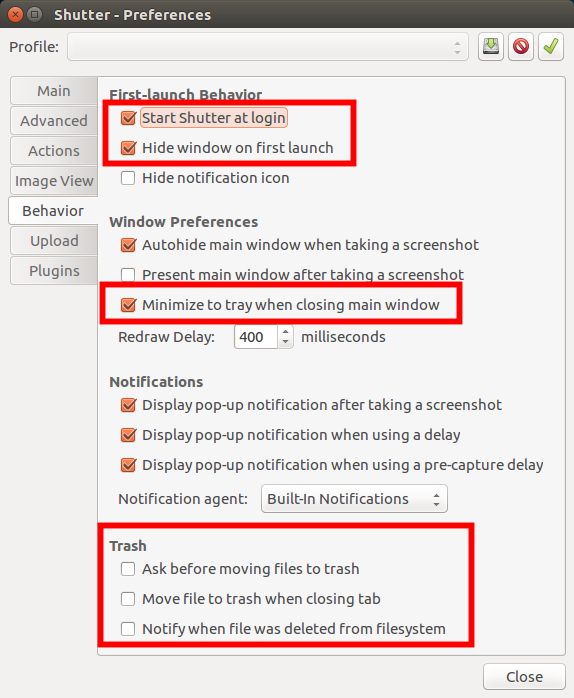Viewport: 574px width, 698px height.
Task: Uncheck Start Shutter at login
Action: (128, 118)
